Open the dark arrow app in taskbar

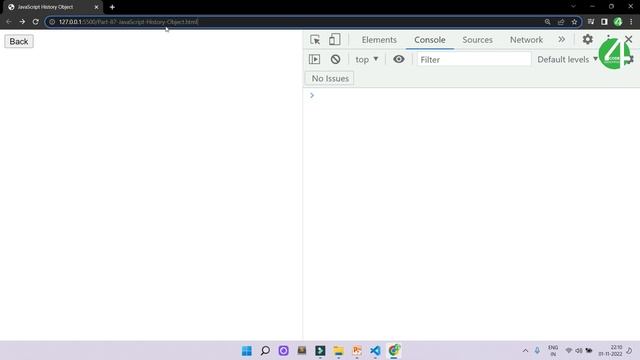pos(320,351)
